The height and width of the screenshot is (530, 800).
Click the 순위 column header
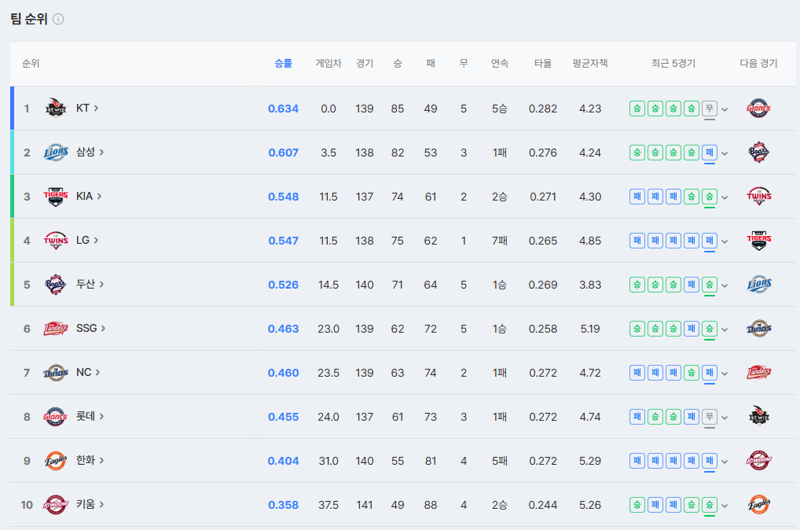(31, 63)
